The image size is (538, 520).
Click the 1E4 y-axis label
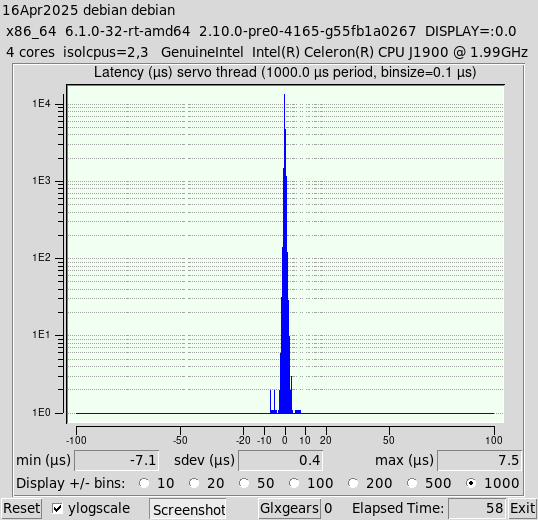point(41,104)
